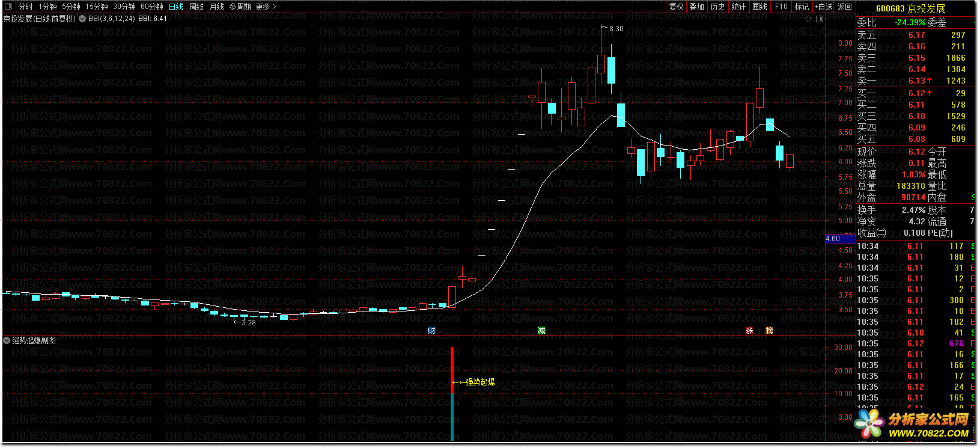980x448 pixels.
Task: Select the 60分钟 period tab
Action: 152,7
